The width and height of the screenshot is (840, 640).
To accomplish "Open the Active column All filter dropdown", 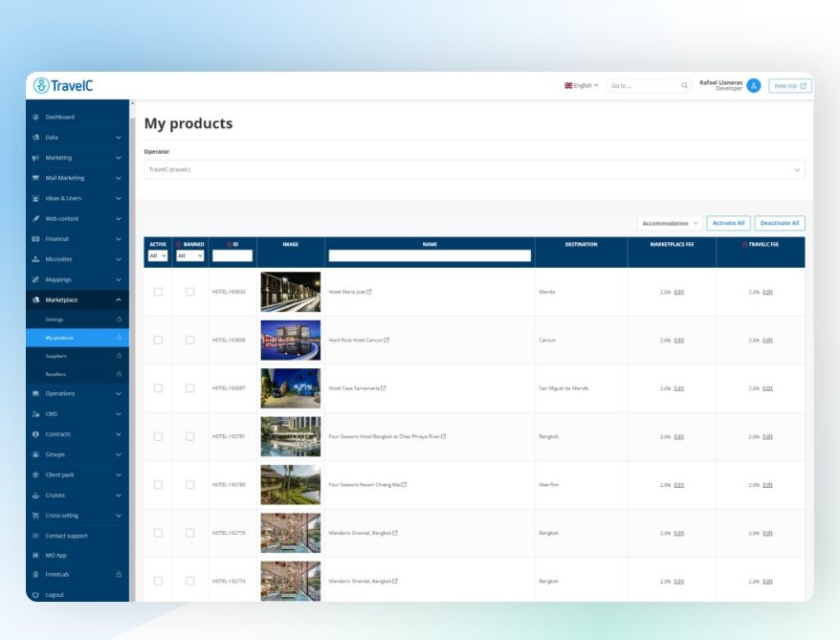I will (158, 256).
